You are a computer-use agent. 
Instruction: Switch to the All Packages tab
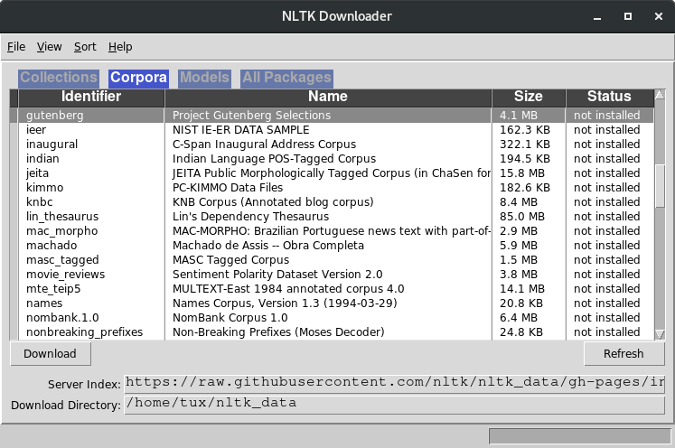(x=287, y=77)
